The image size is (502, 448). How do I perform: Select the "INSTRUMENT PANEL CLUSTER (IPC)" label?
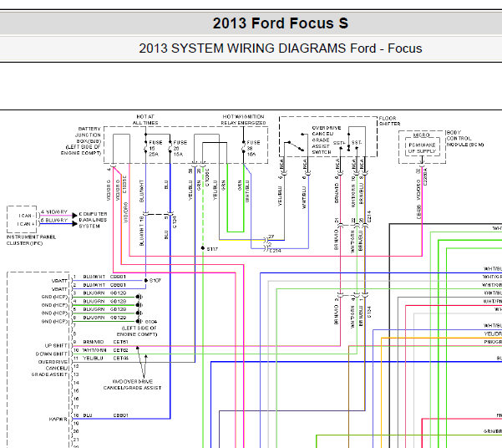[x=31, y=240]
